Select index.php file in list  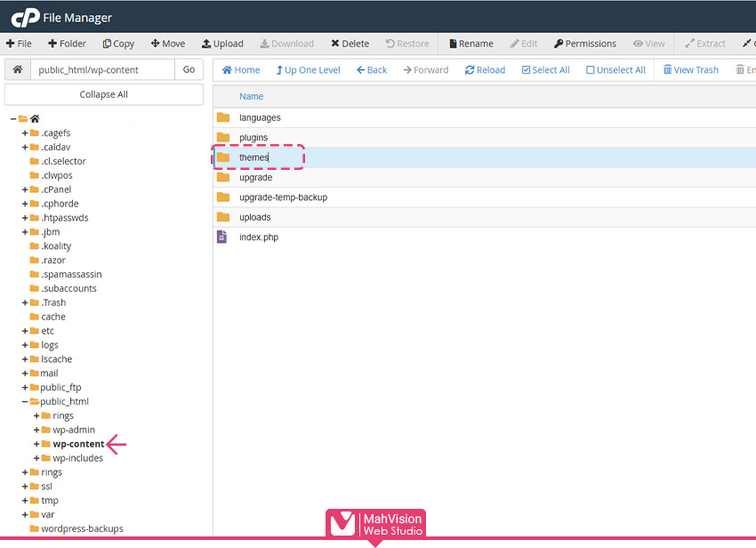click(258, 238)
